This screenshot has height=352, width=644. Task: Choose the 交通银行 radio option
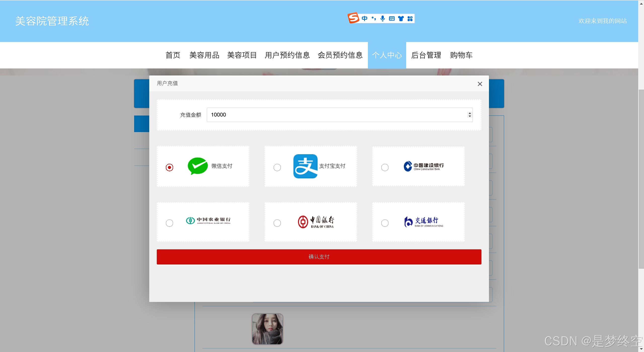point(385,223)
